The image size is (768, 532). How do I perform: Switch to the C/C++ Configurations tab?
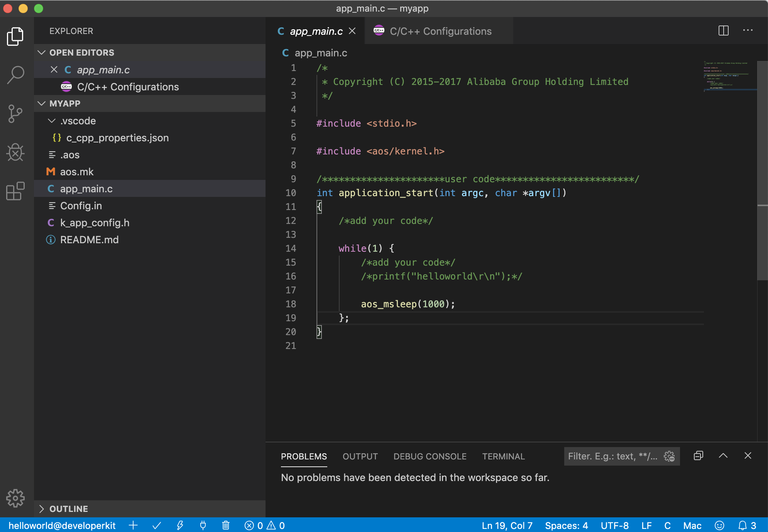(440, 31)
